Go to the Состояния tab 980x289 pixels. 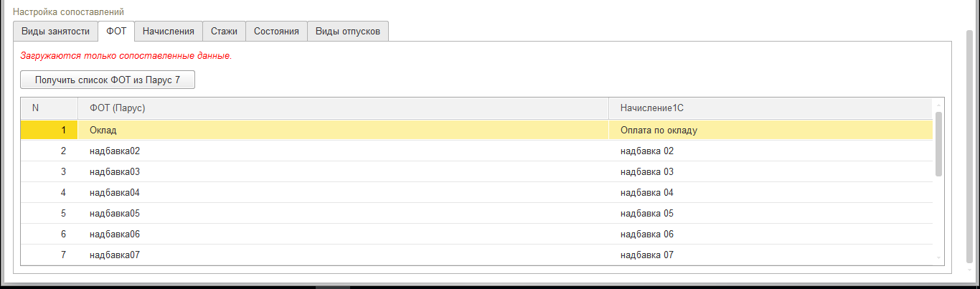tap(276, 31)
